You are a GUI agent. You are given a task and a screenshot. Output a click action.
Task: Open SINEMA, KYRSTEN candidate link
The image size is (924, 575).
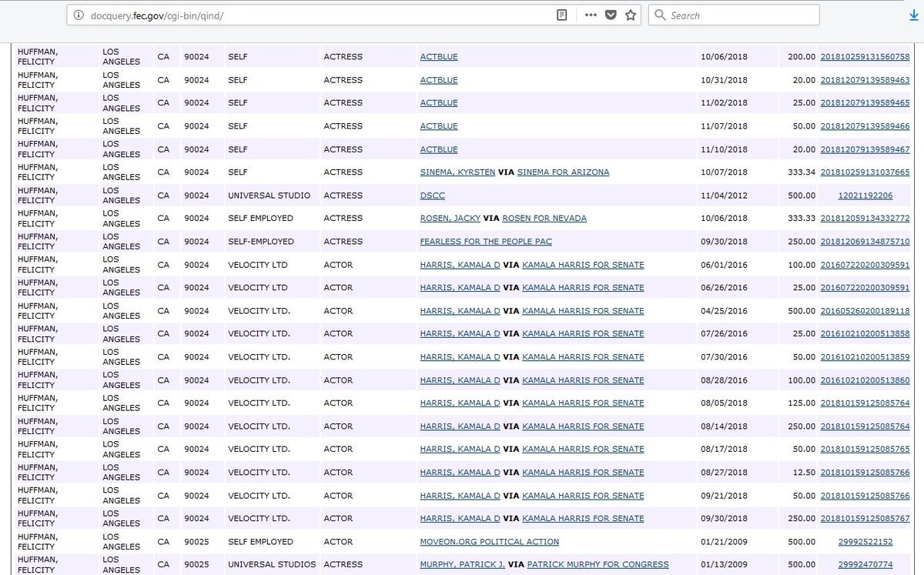[457, 172]
